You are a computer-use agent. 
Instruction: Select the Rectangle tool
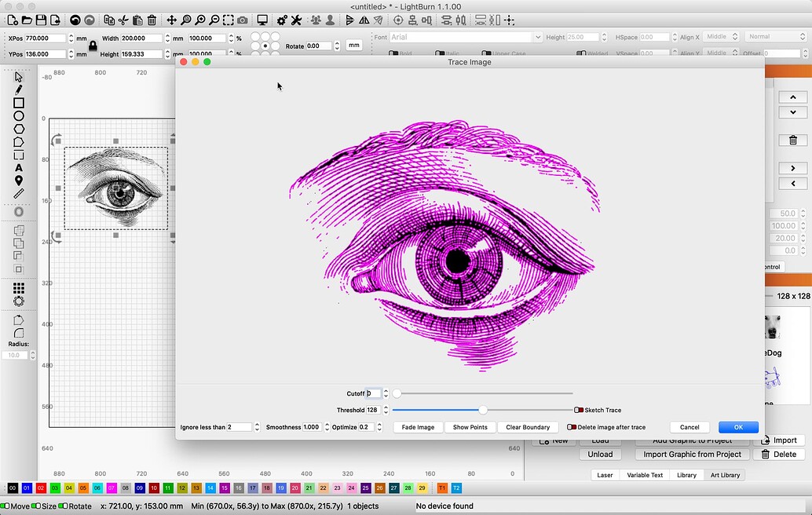click(x=19, y=103)
